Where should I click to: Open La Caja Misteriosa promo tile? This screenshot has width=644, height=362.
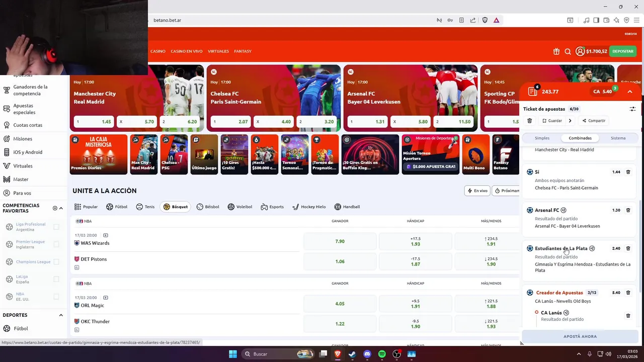pyautogui.click(x=99, y=154)
